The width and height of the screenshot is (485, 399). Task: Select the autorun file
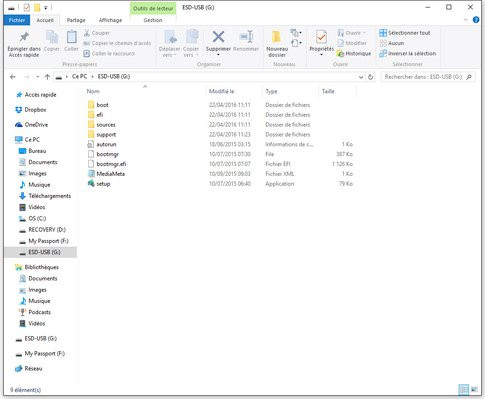coord(106,144)
